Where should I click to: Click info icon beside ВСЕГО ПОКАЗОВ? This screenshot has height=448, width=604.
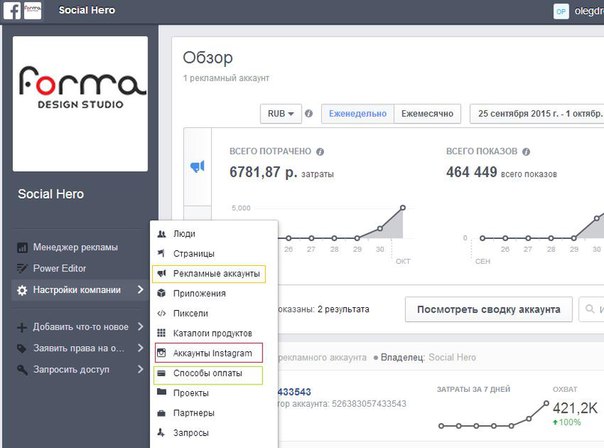[x=526, y=152]
